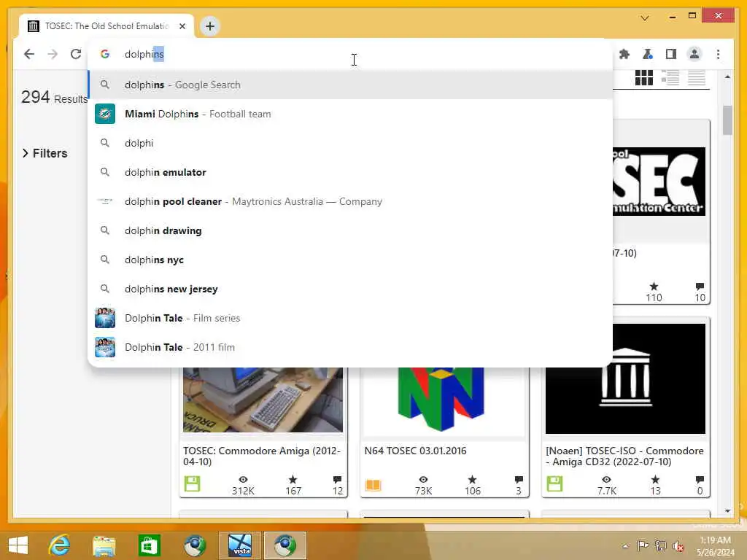The width and height of the screenshot is (747, 560).
Task: Open the Chrome three-dot menu
Action: click(718, 54)
